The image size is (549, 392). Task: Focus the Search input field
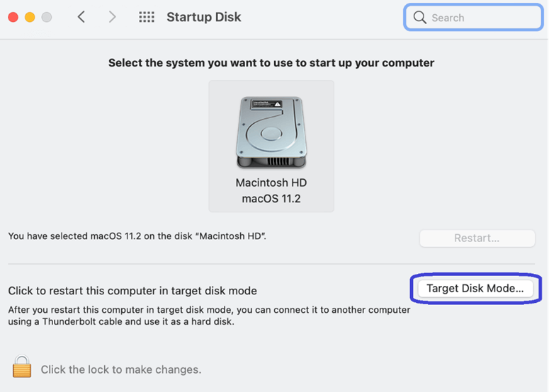(x=473, y=17)
